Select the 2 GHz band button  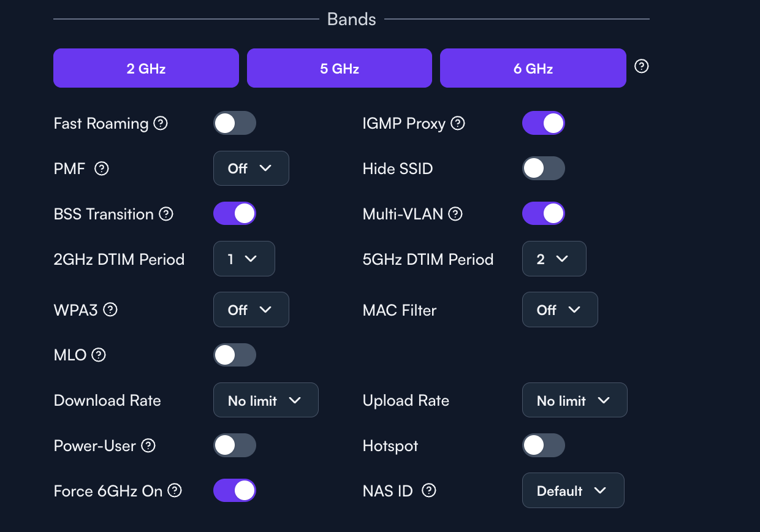tap(146, 68)
